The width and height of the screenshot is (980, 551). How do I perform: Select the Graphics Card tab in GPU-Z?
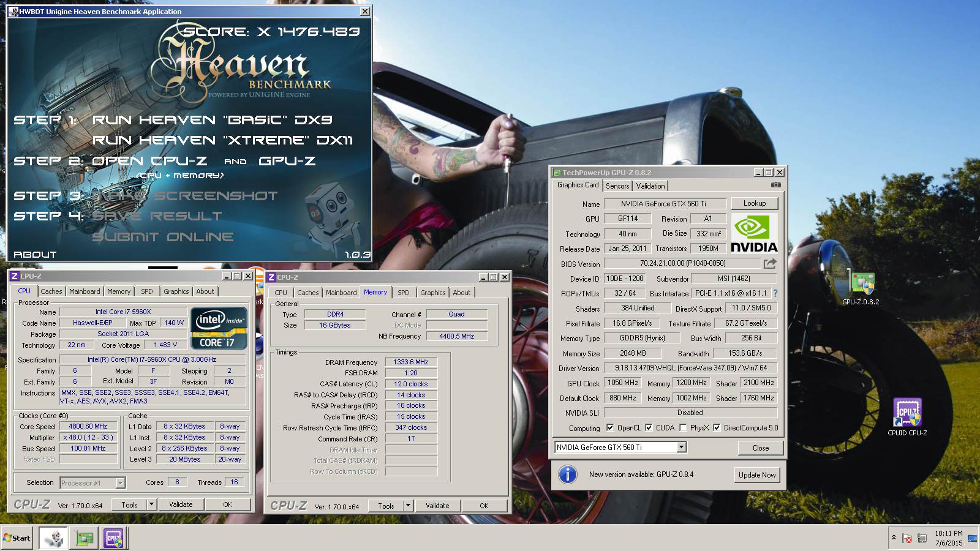click(578, 185)
